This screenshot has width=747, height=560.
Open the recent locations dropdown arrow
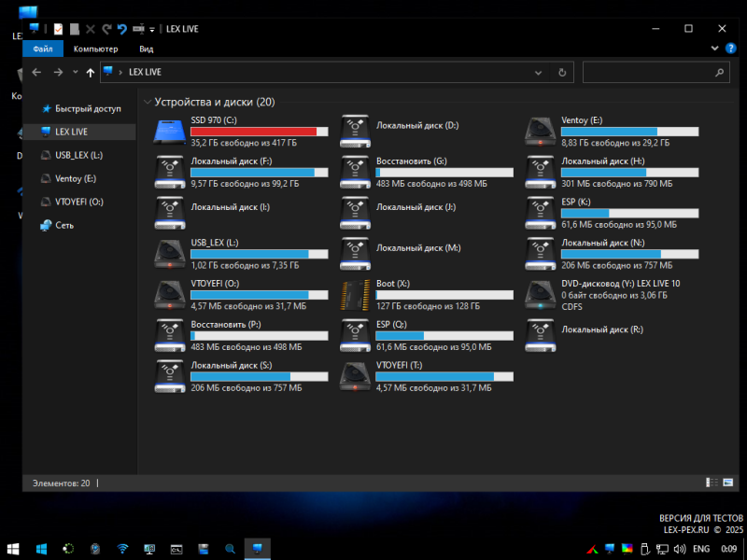click(x=75, y=72)
